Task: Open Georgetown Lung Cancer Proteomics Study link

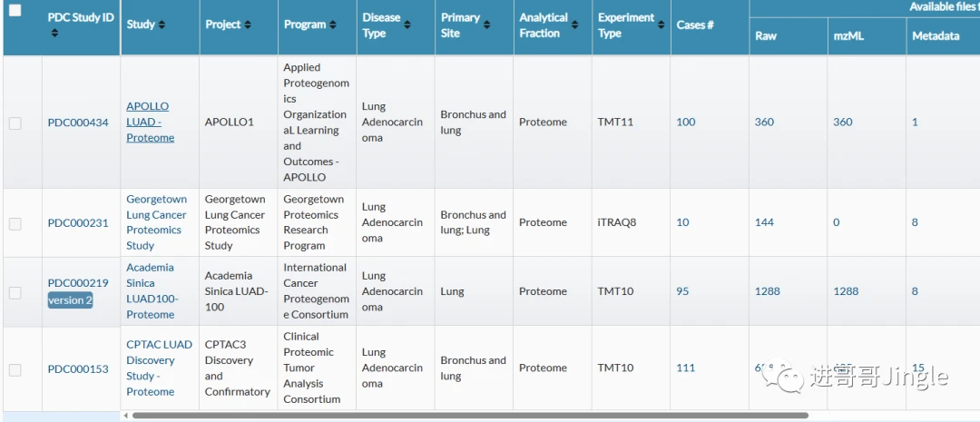Action: (x=156, y=222)
